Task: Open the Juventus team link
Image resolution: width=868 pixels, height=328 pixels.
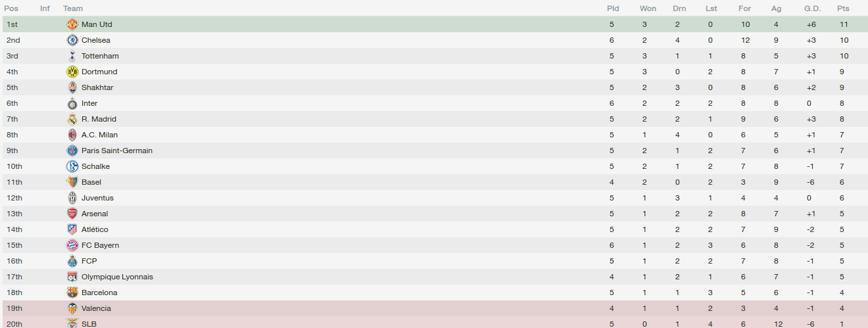Action: pyautogui.click(x=97, y=198)
